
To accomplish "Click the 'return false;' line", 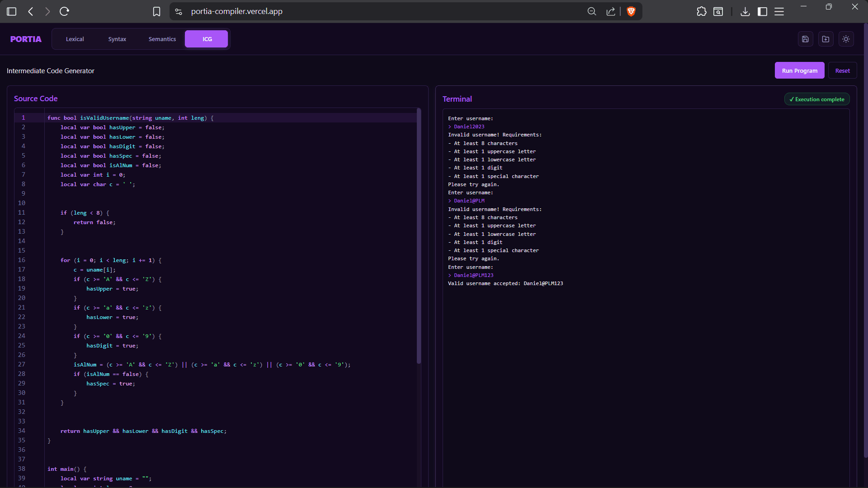I will coord(94,222).
